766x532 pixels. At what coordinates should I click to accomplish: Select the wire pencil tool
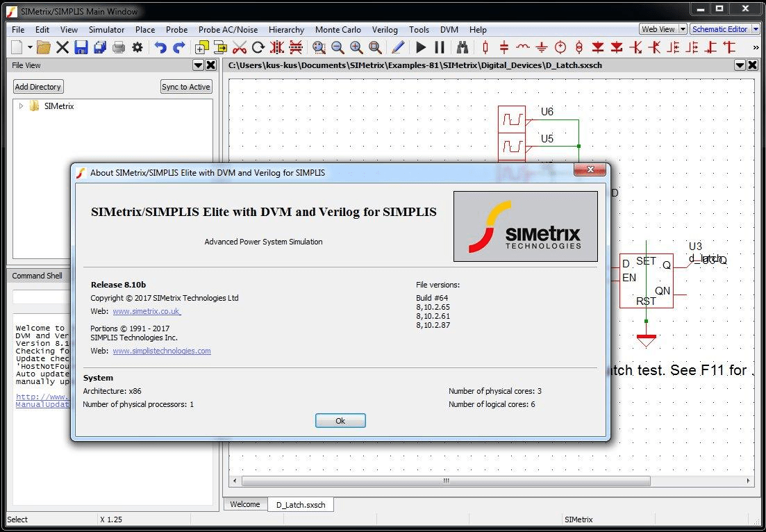click(x=398, y=47)
